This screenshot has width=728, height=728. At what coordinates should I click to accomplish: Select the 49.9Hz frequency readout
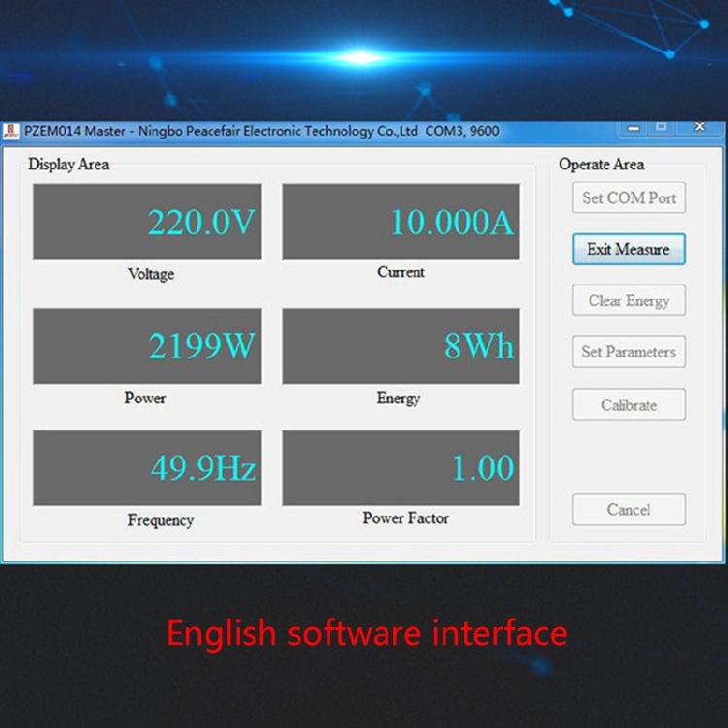pyautogui.click(x=148, y=469)
